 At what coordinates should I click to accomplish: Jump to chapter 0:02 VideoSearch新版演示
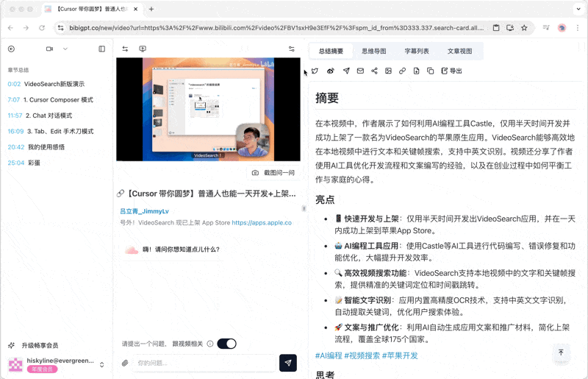coord(46,84)
